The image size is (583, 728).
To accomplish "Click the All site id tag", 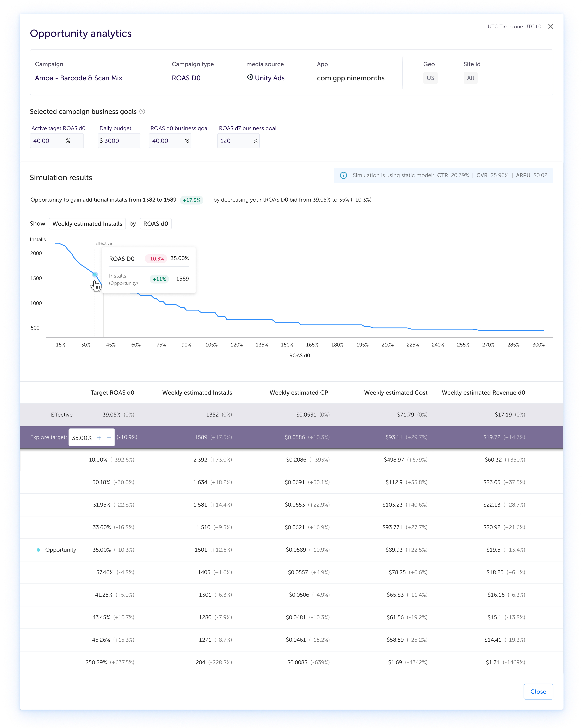I will 470,78.
